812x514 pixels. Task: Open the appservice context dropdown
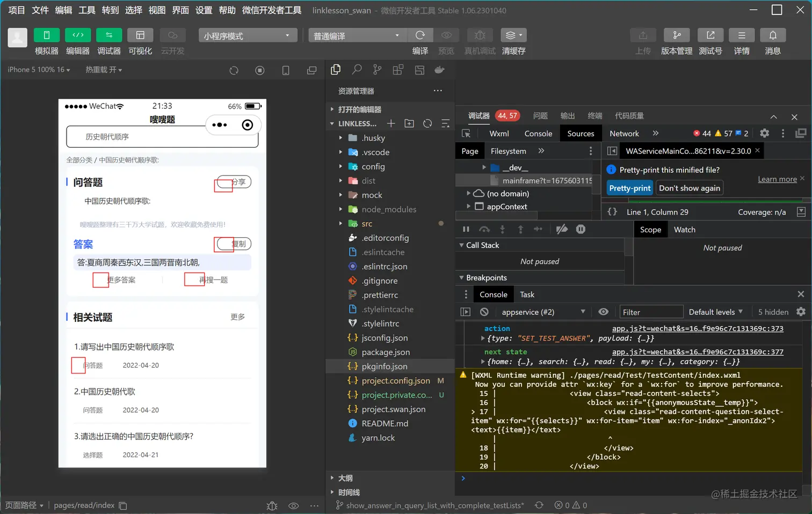point(543,312)
